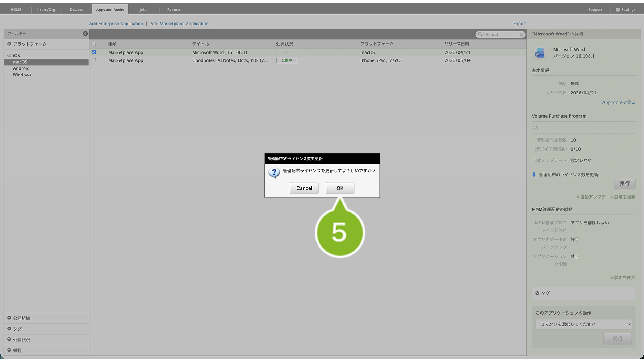The width and height of the screenshot is (644, 362).
Task: Select the Apps and Books tab
Action: [110, 10]
